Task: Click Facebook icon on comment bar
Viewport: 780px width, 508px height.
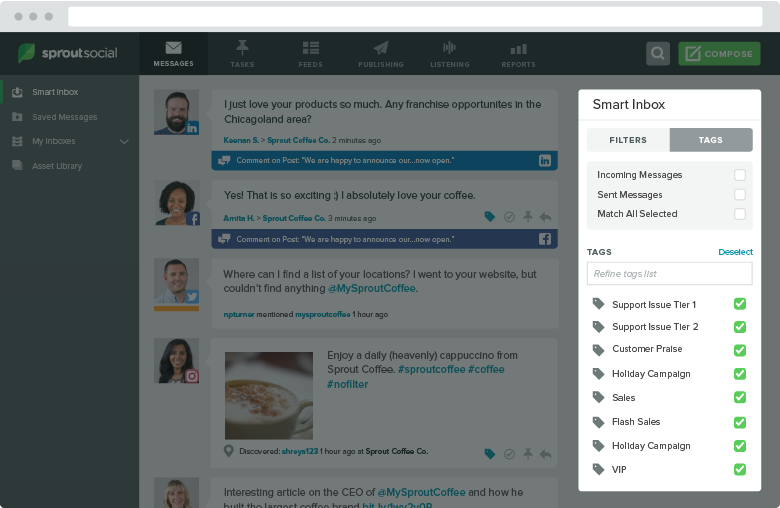Action: pyautogui.click(x=545, y=239)
